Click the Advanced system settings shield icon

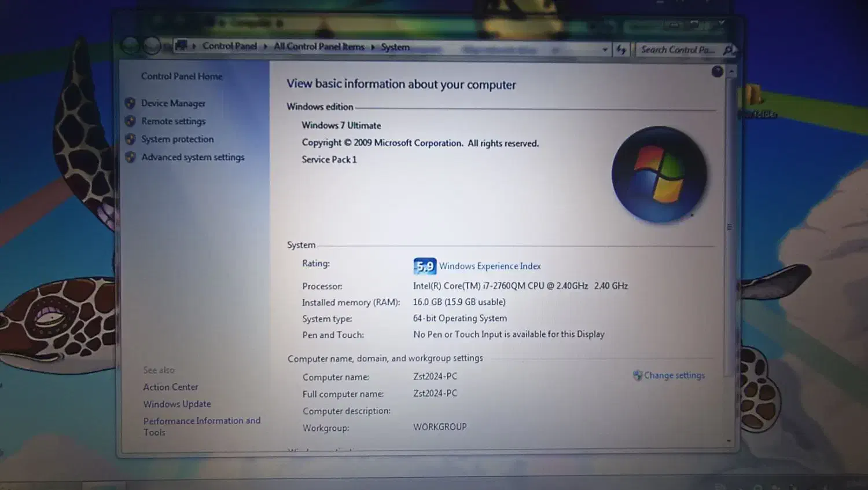point(130,157)
